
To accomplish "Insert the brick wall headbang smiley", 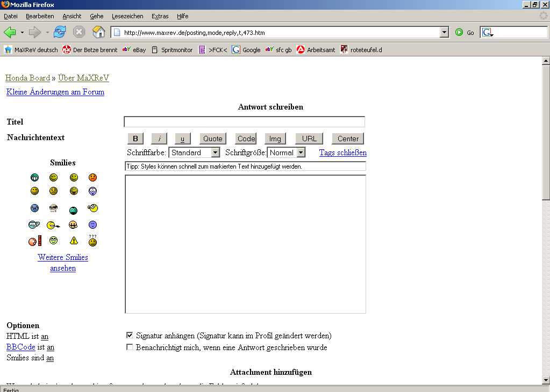I will coord(35,241).
